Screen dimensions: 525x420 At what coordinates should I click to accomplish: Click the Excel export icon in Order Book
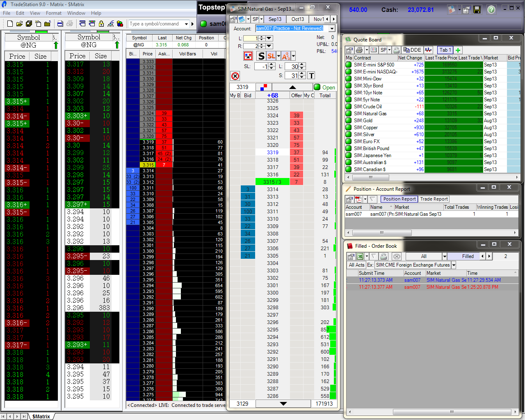point(360,256)
